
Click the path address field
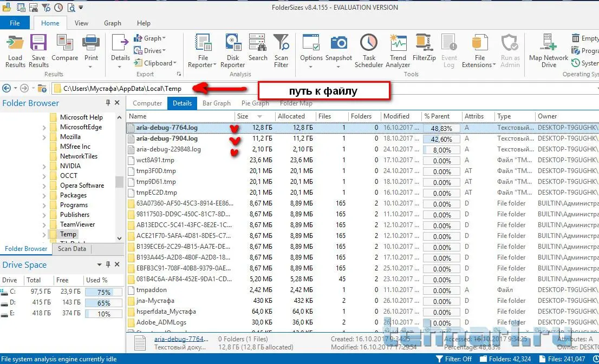(325, 89)
